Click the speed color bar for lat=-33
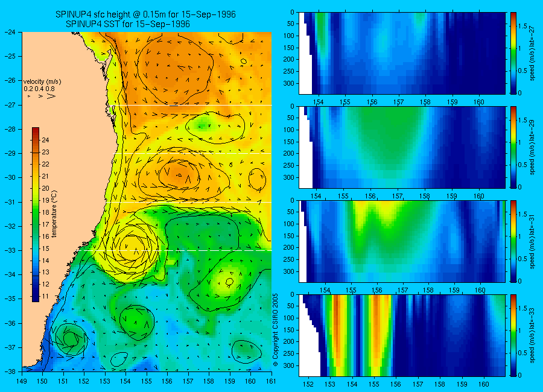Viewport: 543px width, 392px height. point(513,335)
